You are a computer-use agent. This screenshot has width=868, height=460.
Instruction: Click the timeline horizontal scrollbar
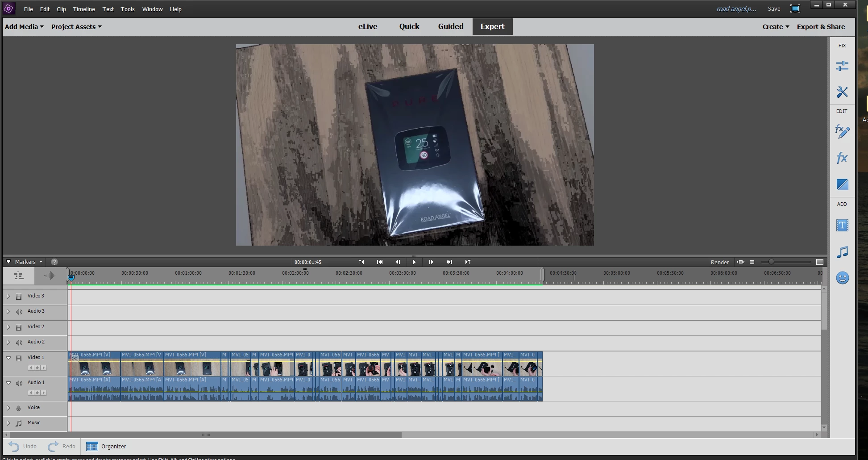206,435
